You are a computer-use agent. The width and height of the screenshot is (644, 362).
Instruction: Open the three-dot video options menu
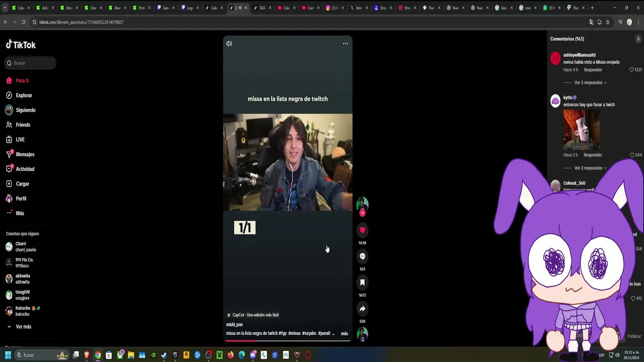345,44
